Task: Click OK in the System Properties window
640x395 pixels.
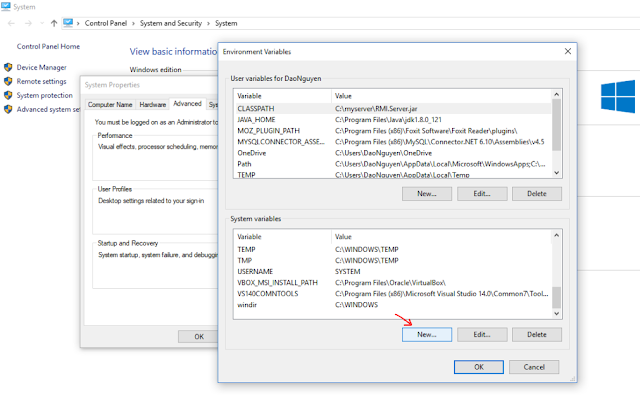Action: pyautogui.click(x=198, y=337)
